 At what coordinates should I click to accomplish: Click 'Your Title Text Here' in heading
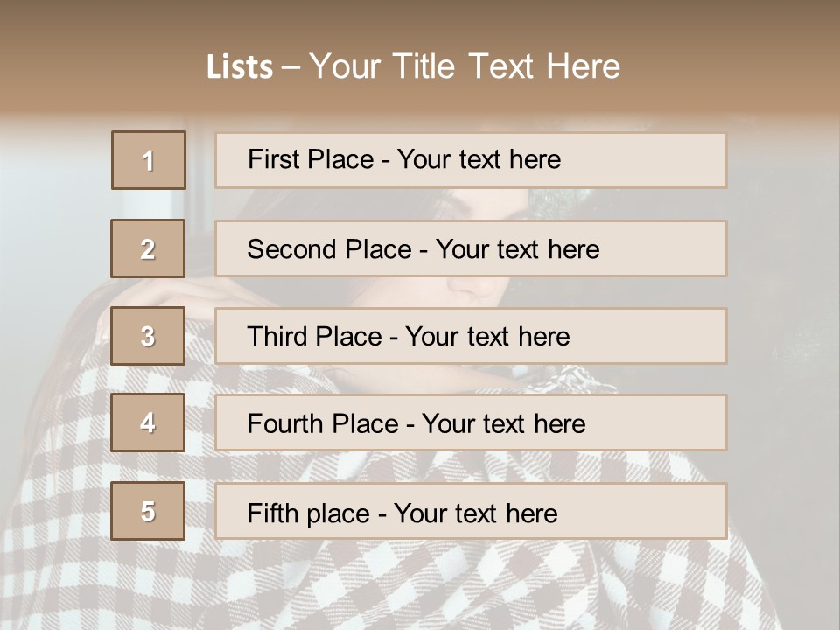click(465, 66)
